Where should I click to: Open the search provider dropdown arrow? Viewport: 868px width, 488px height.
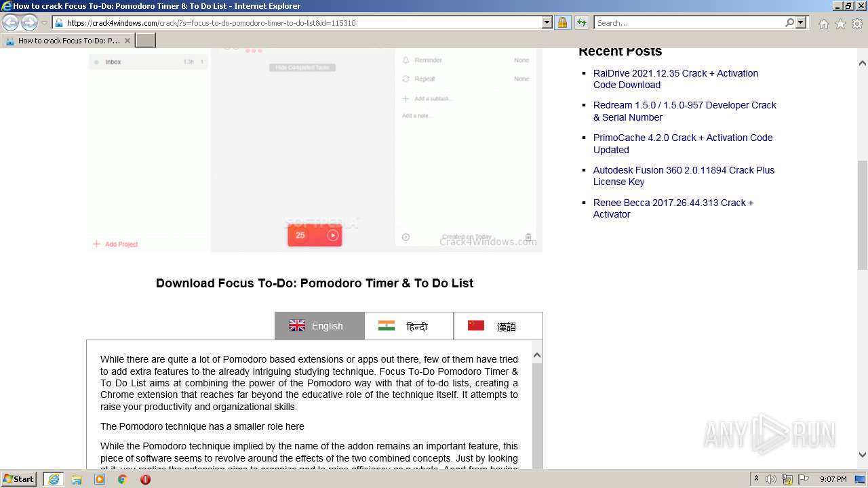pyautogui.click(x=801, y=22)
